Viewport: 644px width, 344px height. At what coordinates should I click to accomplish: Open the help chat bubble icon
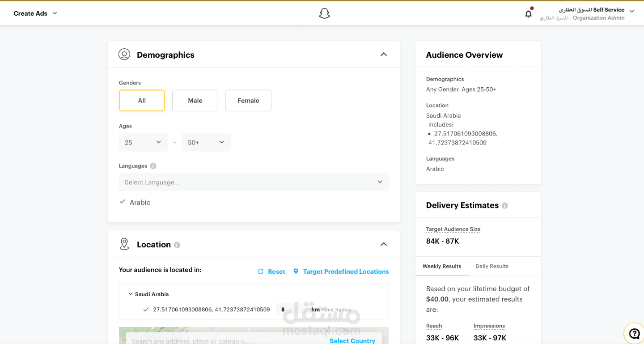tap(634, 334)
